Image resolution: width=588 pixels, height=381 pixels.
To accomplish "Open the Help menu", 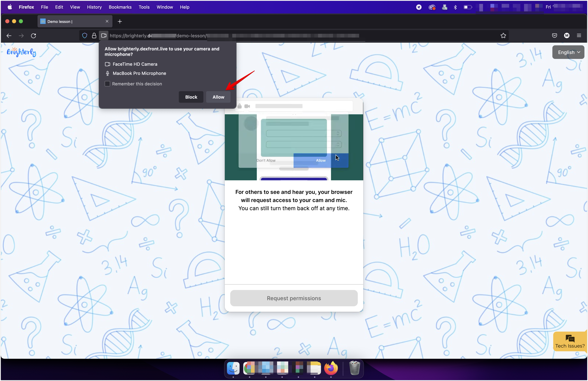I will click(184, 7).
